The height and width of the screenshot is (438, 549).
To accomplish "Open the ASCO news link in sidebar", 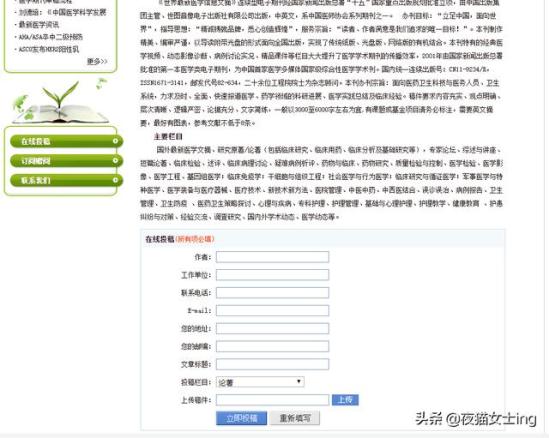I will pos(48,49).
